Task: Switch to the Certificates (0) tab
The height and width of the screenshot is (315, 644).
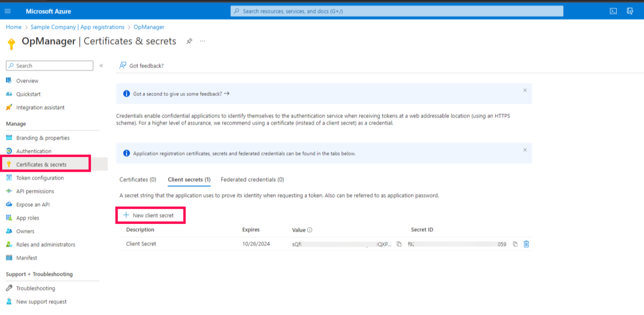Action: (x=138, y=180)
